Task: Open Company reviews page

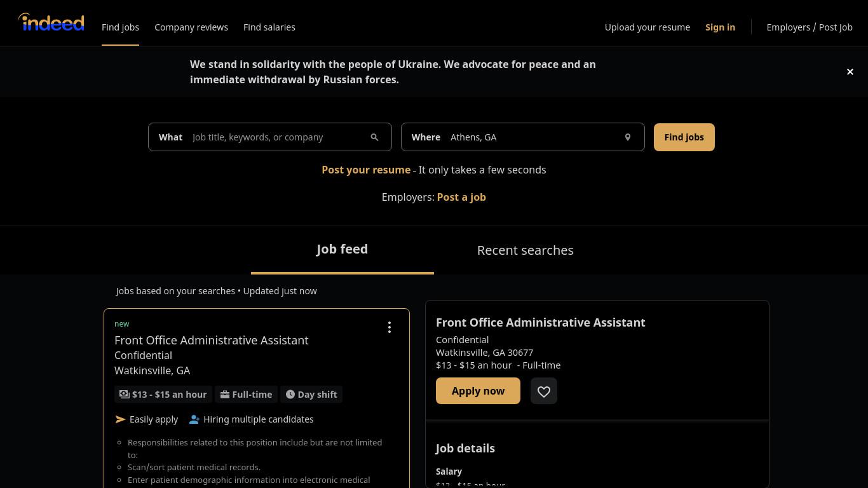Action: click(x=191, y=27)
